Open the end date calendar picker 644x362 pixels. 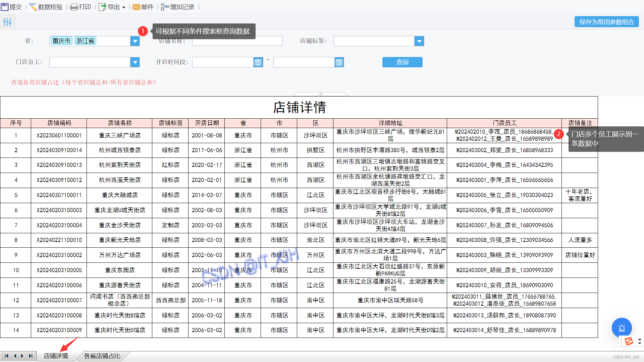(x=339, y=62)
